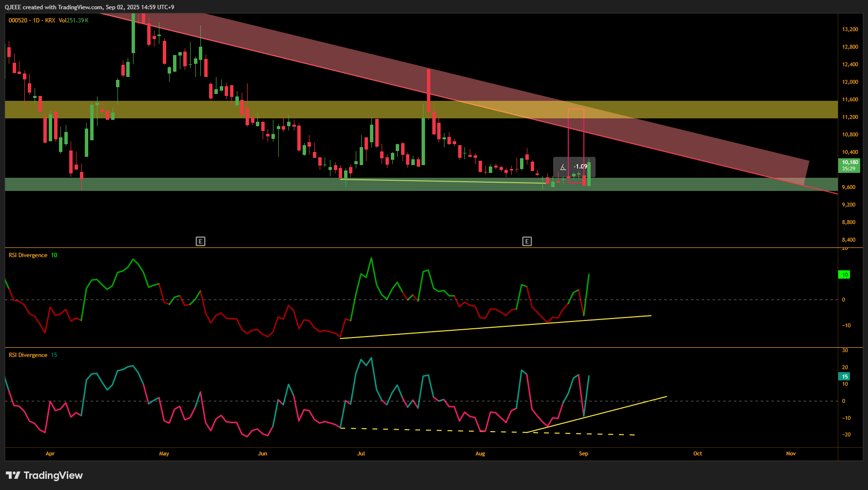This screenshot has height=490, width=868.
Task: Click the Apr label on time axis
Action: [x=50, y=453]
